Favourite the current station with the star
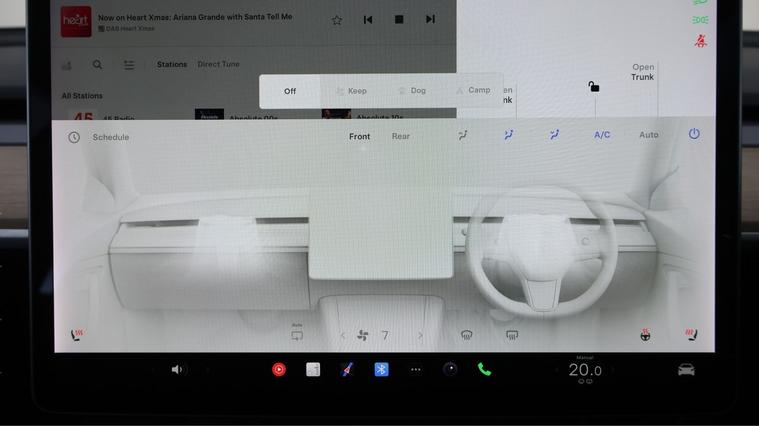 pyautogui.click(x=337, y=19)
